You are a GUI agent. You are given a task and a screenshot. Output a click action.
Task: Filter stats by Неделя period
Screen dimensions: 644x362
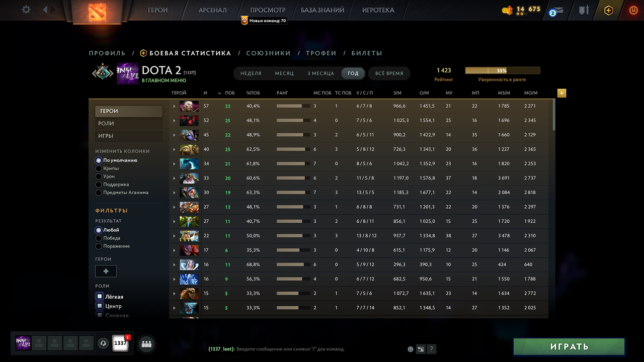[x=251, y=73]
